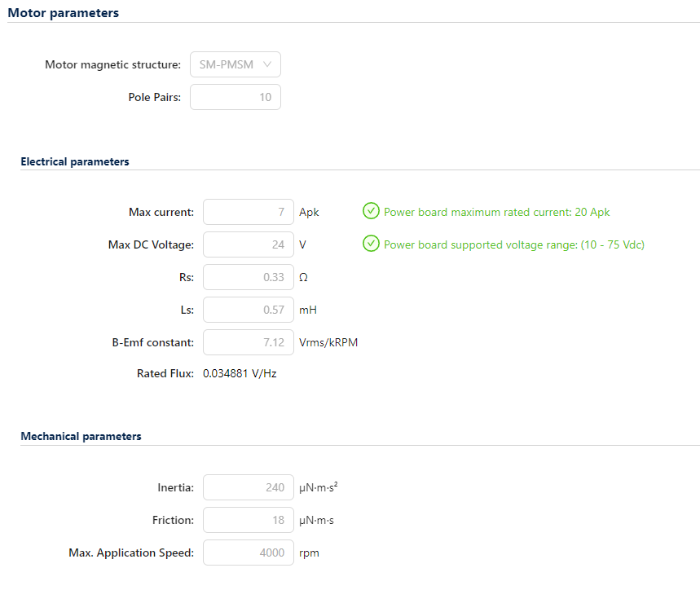Focus the Ls inductance field

[248, 310]
